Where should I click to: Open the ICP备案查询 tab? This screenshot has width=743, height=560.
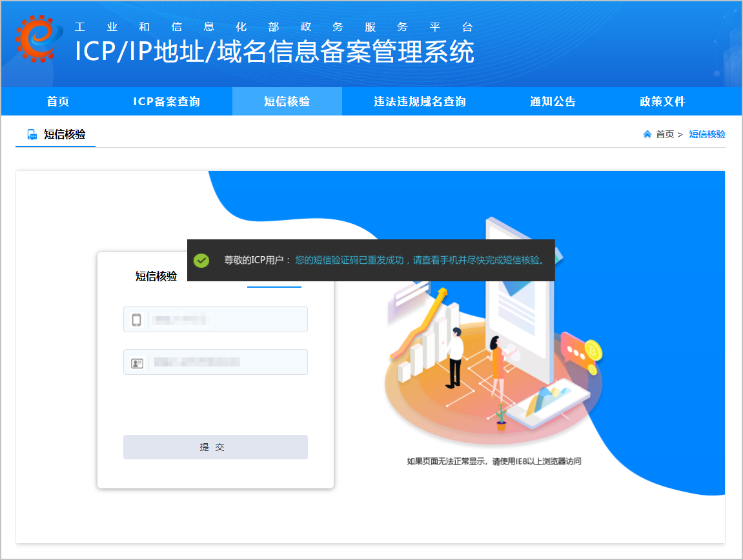point(167,101)
